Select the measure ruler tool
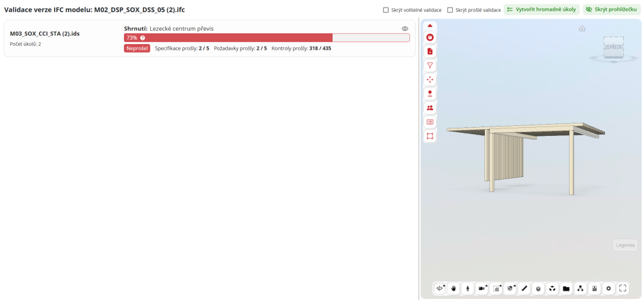The height and width of the screenshot is (304, 644). (525, 288)
